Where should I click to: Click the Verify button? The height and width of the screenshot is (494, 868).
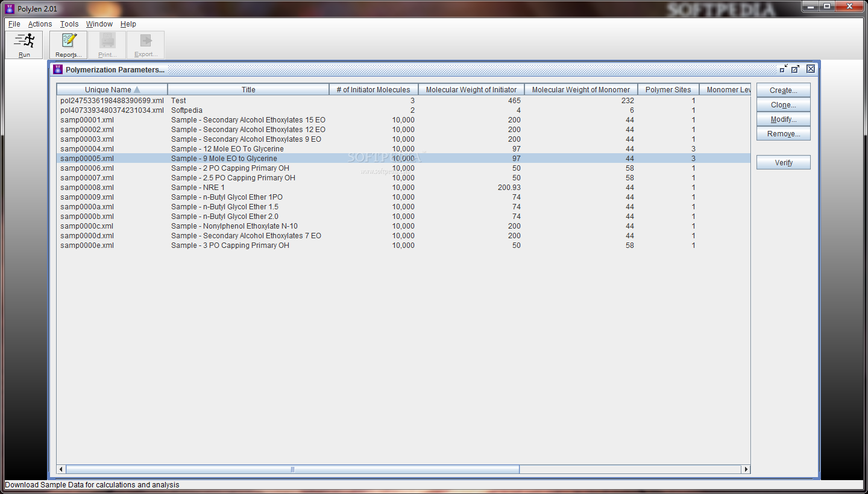pos(784,163)
